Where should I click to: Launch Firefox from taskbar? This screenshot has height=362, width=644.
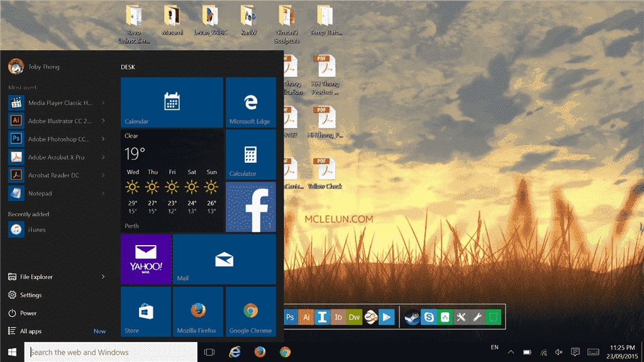click(260, 352)
